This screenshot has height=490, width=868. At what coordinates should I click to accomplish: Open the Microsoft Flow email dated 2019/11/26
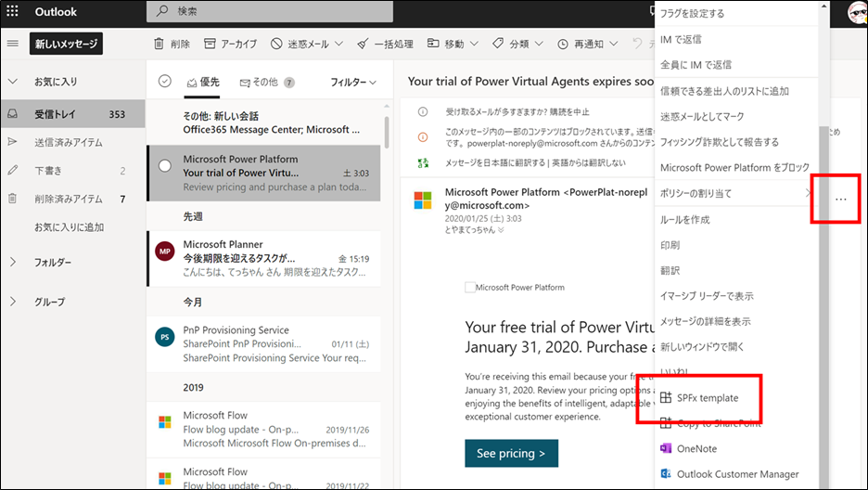pyautogui.click(x=264, y=429)
